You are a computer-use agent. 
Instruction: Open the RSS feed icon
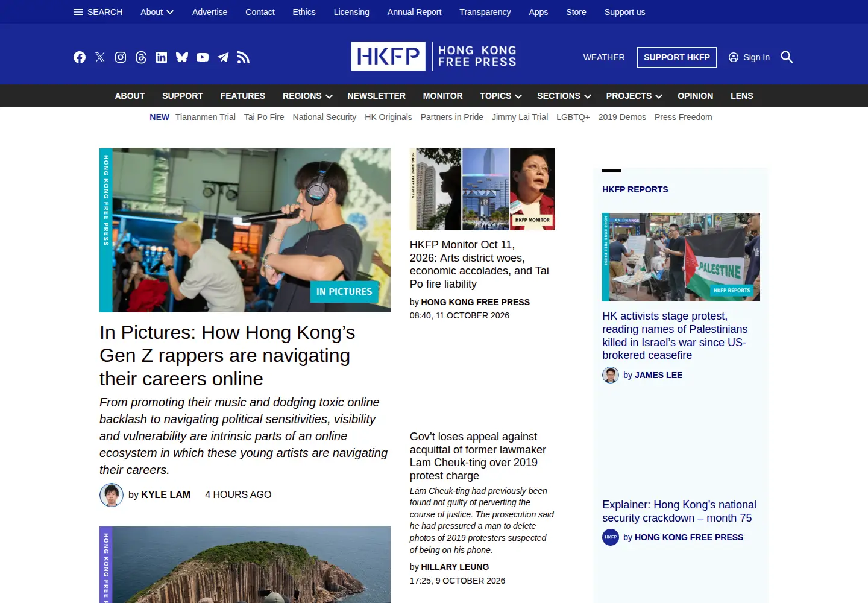(244, 57)
